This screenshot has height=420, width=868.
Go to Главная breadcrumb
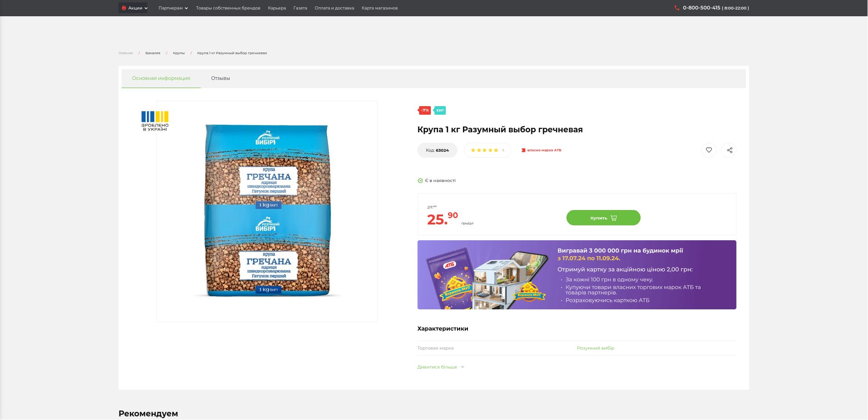click(126, 53)
